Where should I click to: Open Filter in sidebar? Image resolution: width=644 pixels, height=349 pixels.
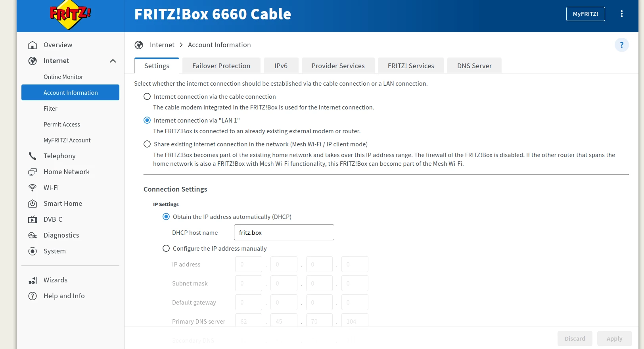click(x=50, y=109)
